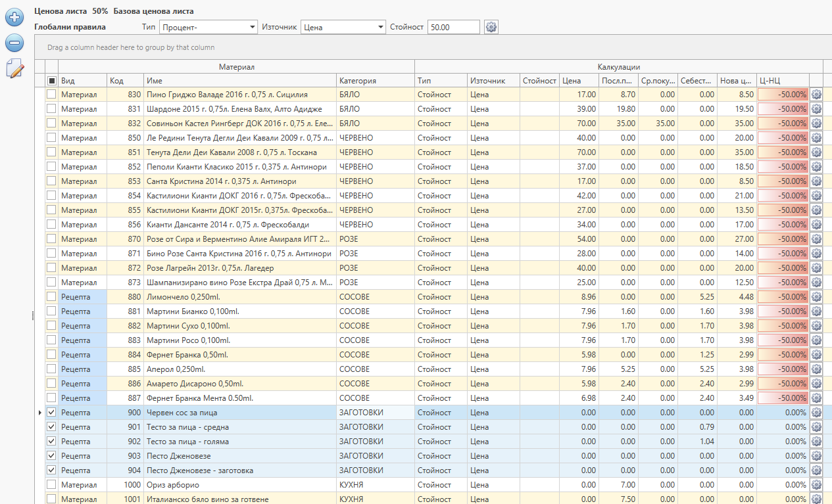Click the red -50.00% cell for row 832
The image size is (832, 504).
pos(783,124)
